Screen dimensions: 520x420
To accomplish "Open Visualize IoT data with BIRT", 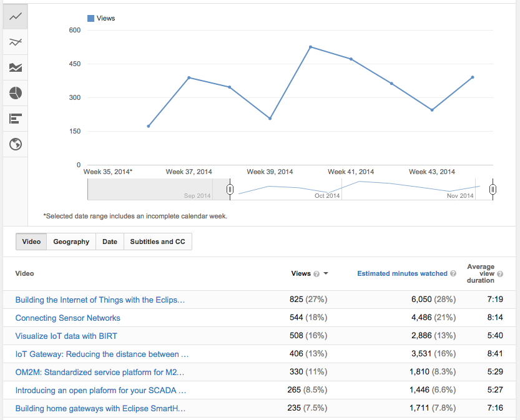I will (x=66, y=336).
